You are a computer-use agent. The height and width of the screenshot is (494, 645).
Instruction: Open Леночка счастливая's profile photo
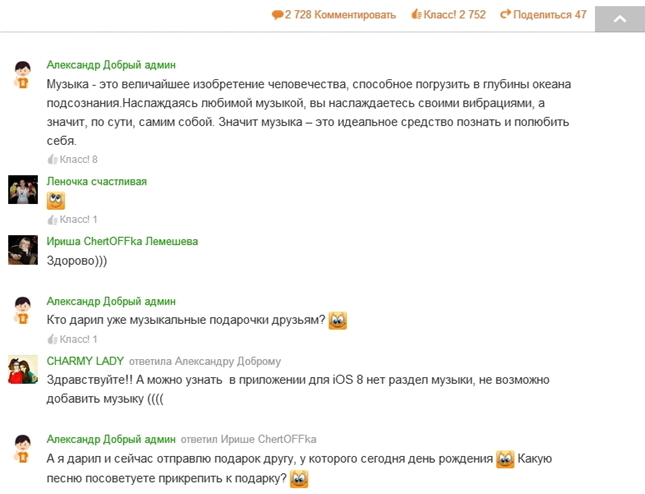(x=23, y=190)
